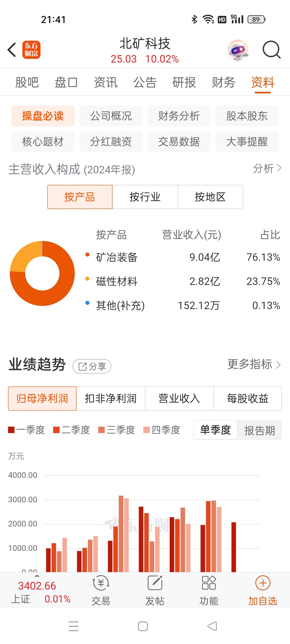Tap the revenue donut chart
This screenshot has height=644, width=290.
click(42, 273)
